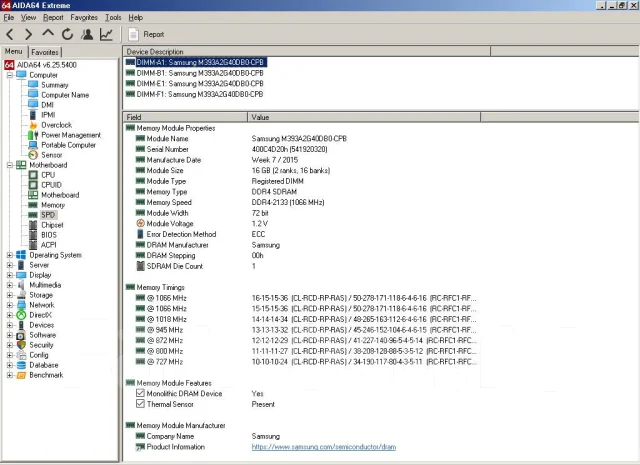The image size is (640, 465).
Task: Navigate up with the up arrow toolbar icon
Action: tap(48, 33)
